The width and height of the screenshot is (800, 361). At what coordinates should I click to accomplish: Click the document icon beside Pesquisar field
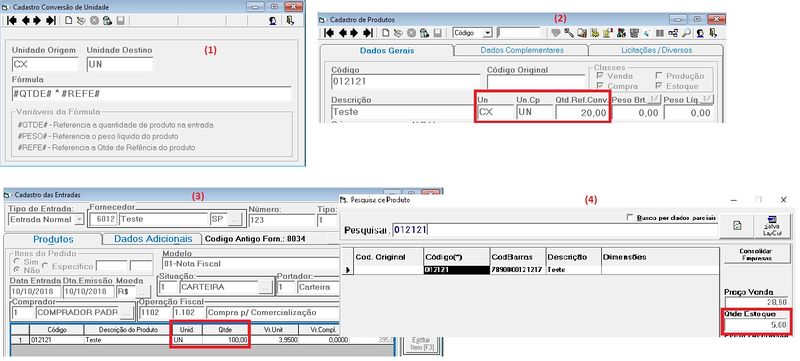(x=737, y=226)
